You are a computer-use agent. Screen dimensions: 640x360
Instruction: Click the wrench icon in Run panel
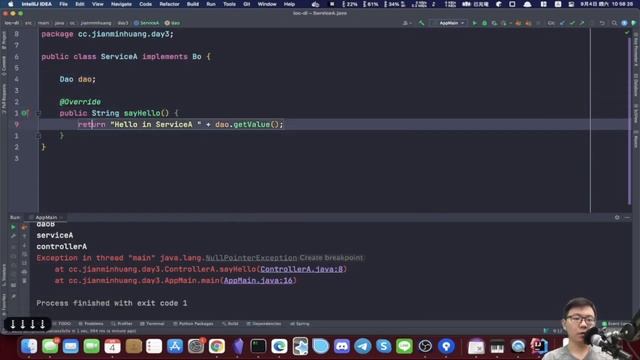[x=13, y=236]
